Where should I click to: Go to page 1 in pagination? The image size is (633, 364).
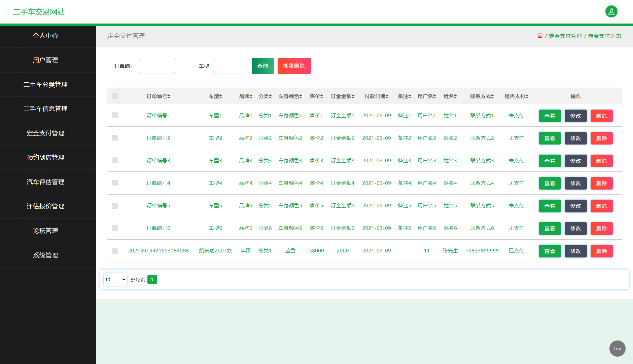(x=152, y=279)
